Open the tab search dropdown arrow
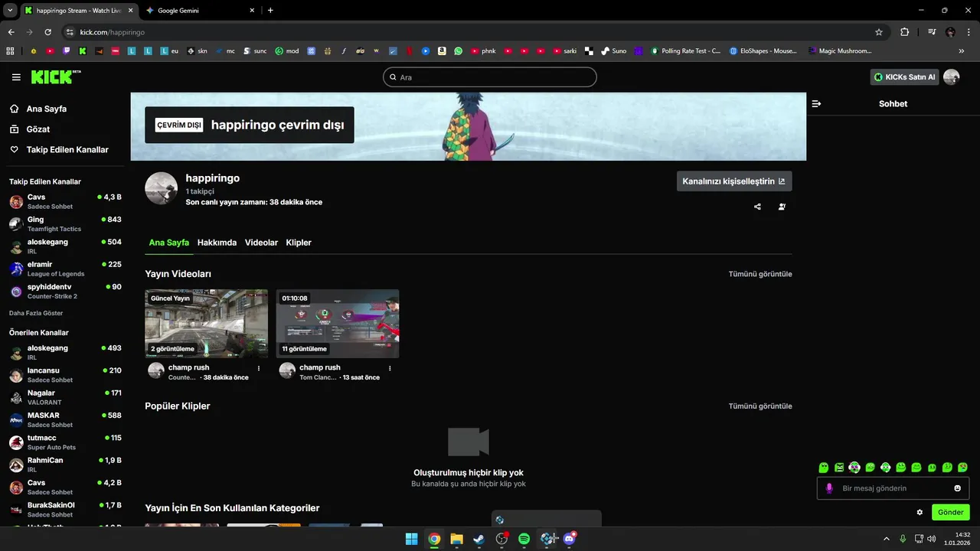The width and height of the screenshot is (980, 551). pyautogui.click(x=10, y=11)
